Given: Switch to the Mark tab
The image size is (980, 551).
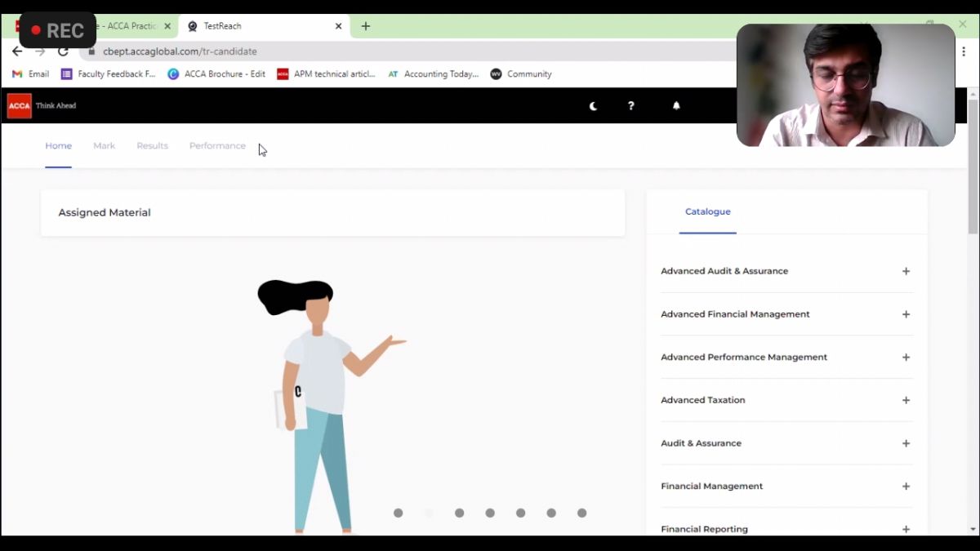Looking at the screenshot, I should (x=104, y=146).
